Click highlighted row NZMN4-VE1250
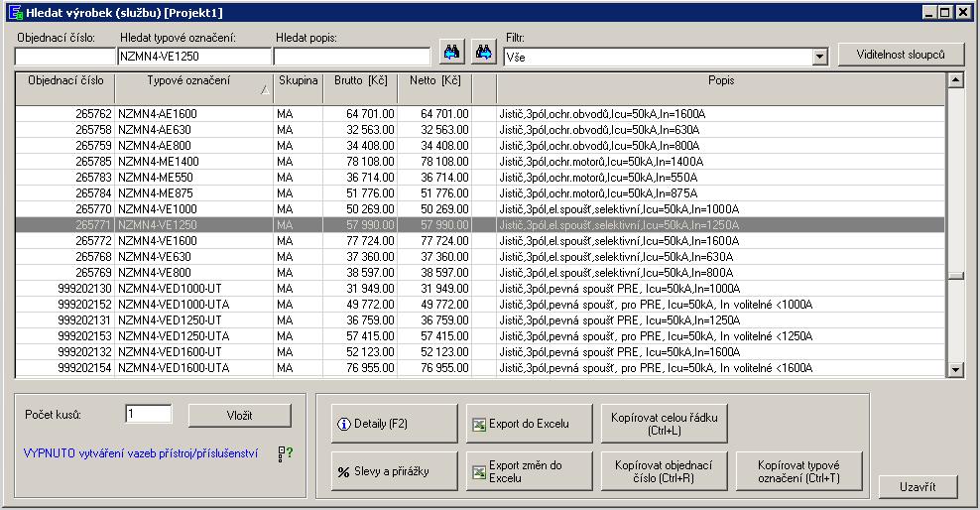This screenshot has height=510, width=980. click(480, 225)
